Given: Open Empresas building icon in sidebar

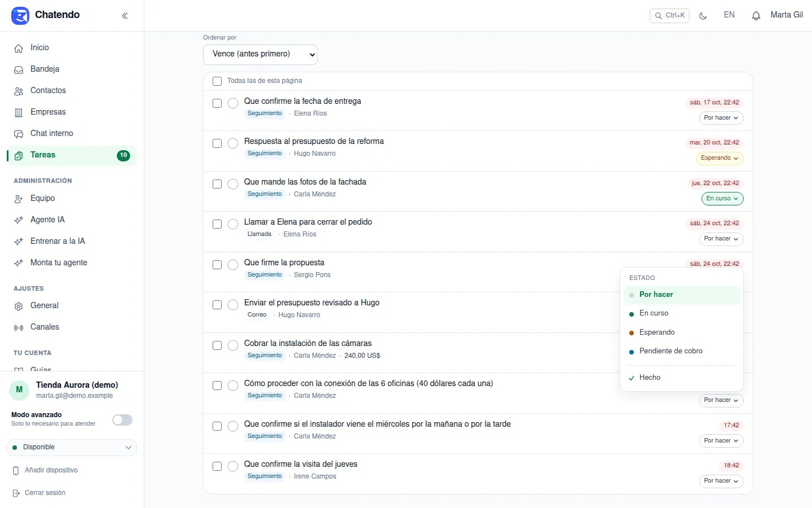Looking at the screenshot, I should 19,113.
